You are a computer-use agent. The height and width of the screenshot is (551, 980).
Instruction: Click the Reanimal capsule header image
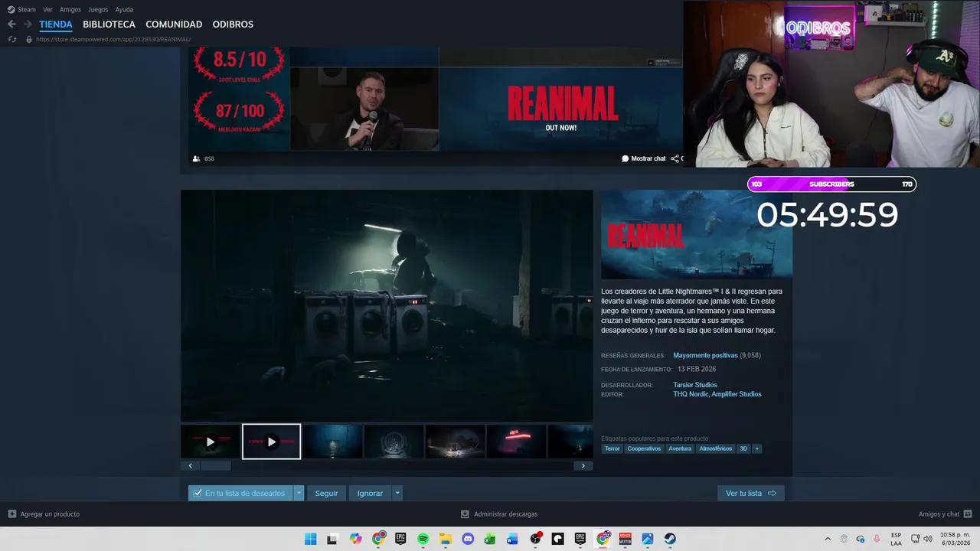tap(697, 234)
